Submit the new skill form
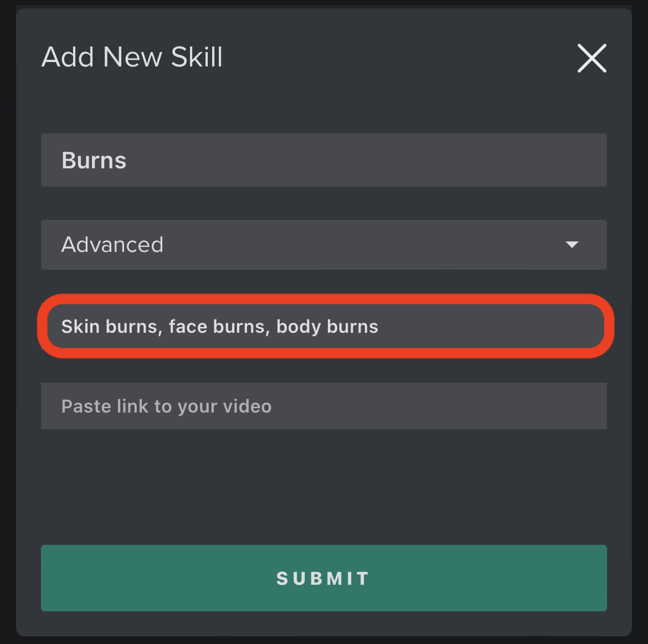 pos(323,578)
